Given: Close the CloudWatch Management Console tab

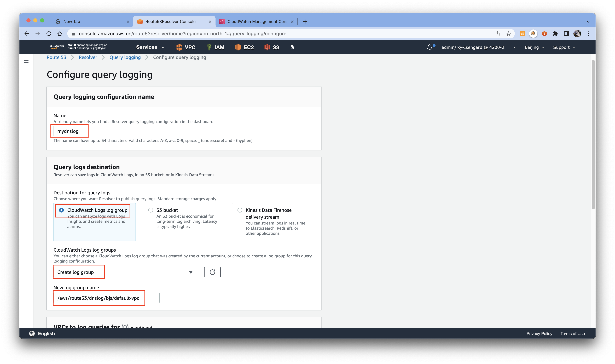Looking at the screenshot, I should pos(292,22).
